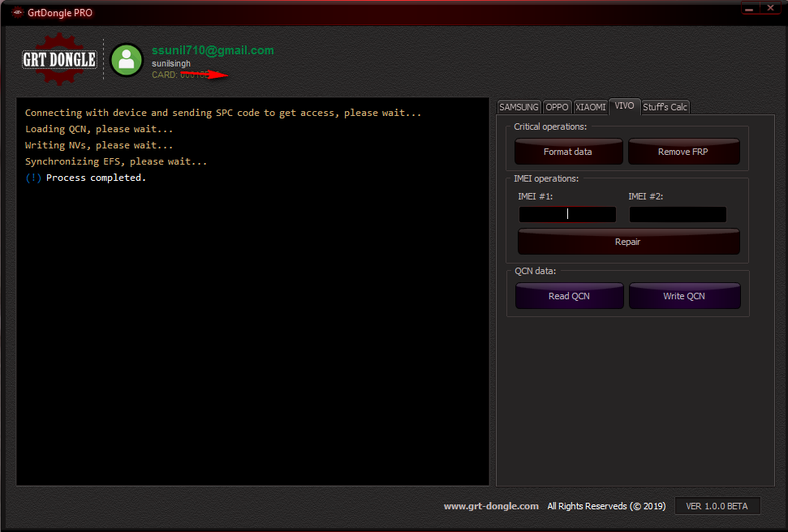Click the green user avatar icon

tap(127, 60)
